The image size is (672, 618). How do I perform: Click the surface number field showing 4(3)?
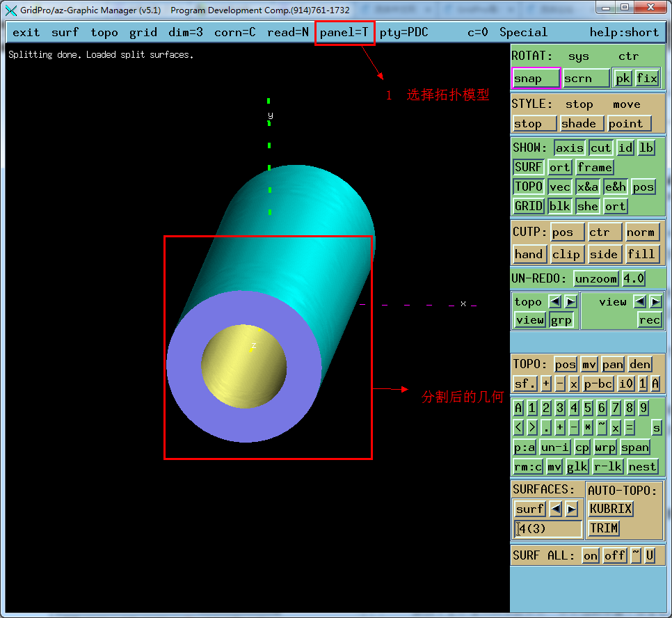click(547, 528)
